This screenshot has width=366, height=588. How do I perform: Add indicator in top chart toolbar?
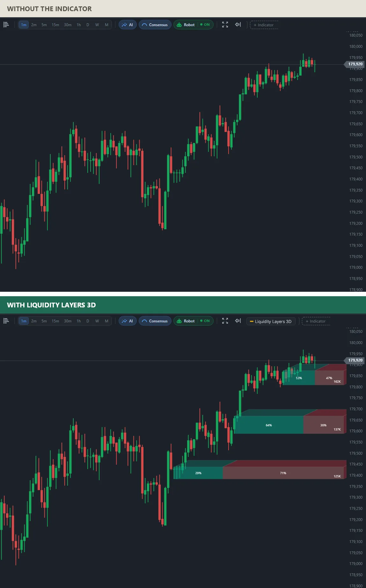coord(264,25)
